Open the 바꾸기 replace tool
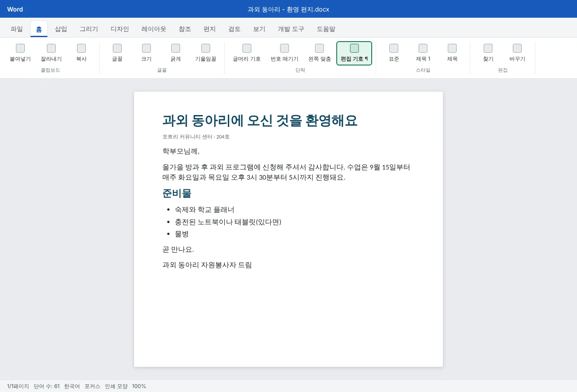 coord(517,53)
